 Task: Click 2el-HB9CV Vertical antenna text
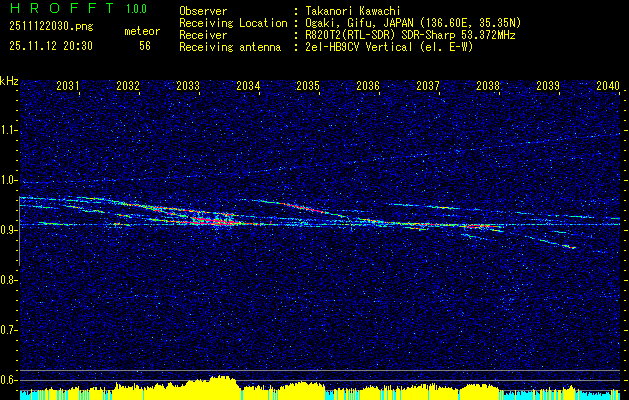pos(389,47)
